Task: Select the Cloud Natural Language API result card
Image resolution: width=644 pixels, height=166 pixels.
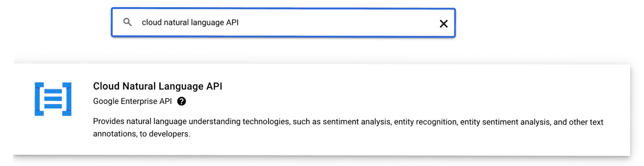Action: (x=321, y=110)
